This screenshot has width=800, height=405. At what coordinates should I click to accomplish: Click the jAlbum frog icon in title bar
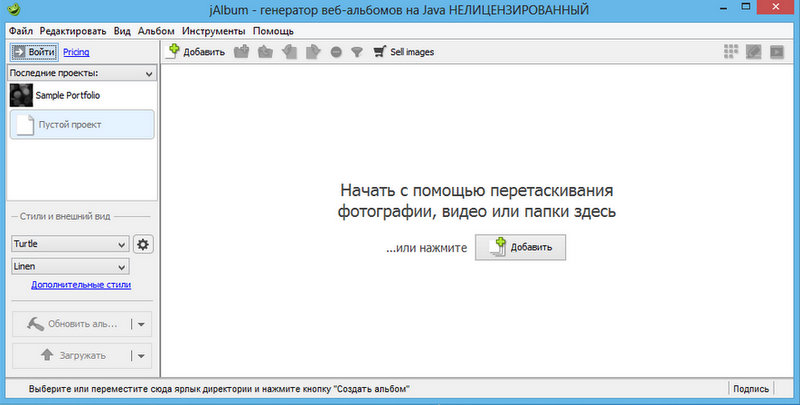click(x=15, y=9)
